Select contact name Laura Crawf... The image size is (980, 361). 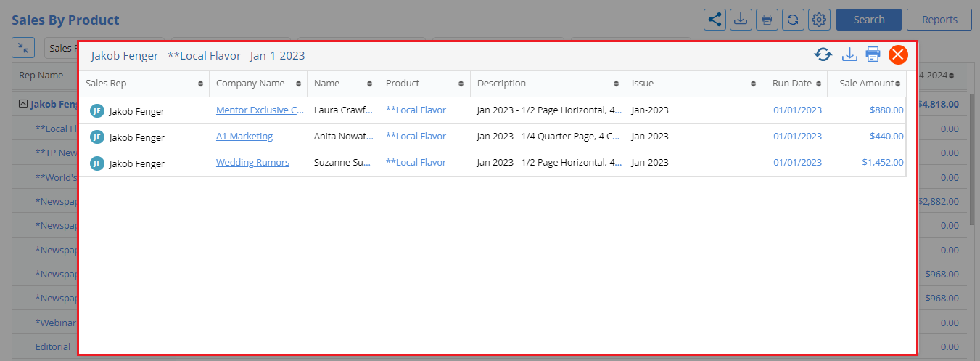(344, 110)
